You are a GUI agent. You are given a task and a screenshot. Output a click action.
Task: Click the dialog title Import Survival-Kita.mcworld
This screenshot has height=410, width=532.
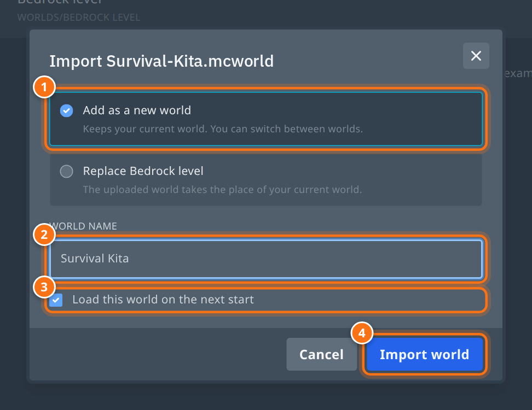tap(161, 61)
